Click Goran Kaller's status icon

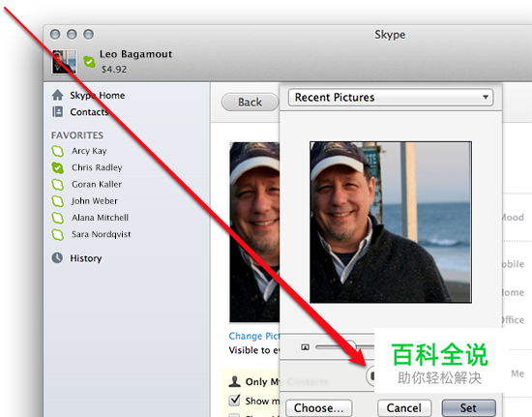click(58, 184)
